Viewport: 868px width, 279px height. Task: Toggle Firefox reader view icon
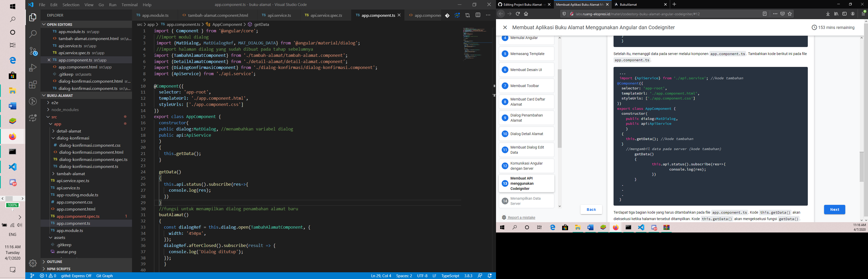pos(765,14)
